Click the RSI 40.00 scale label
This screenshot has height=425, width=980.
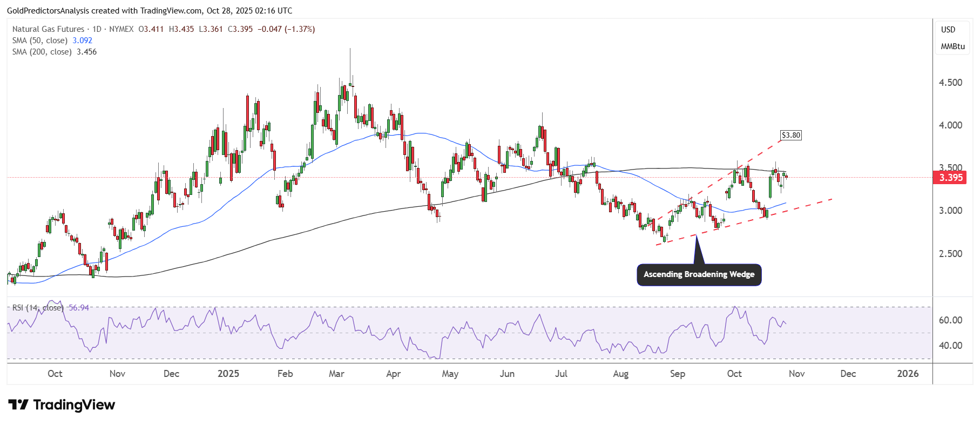[x=950, y=346]
